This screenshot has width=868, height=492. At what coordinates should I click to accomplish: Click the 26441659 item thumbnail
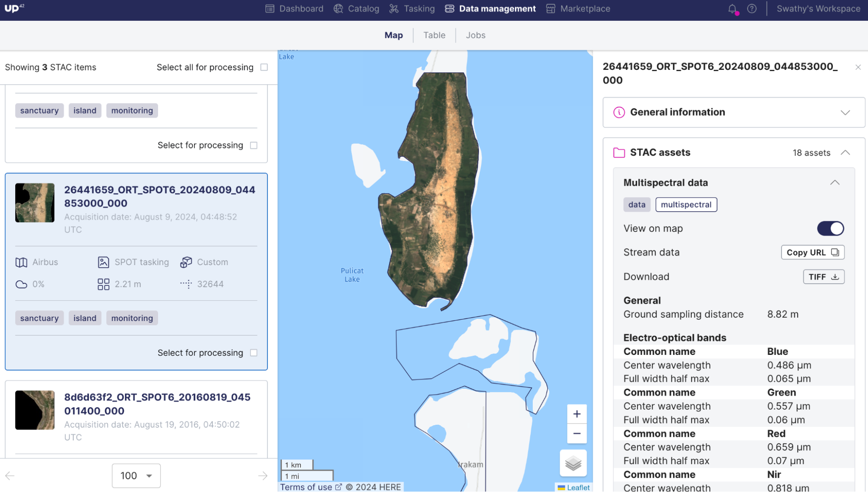click(35, 203)
